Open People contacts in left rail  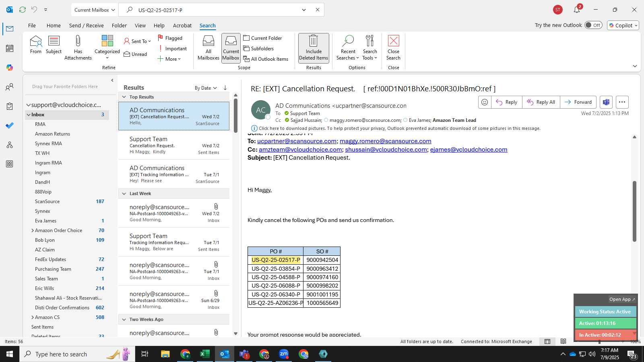pyautogui.click(x=10, y=87)
